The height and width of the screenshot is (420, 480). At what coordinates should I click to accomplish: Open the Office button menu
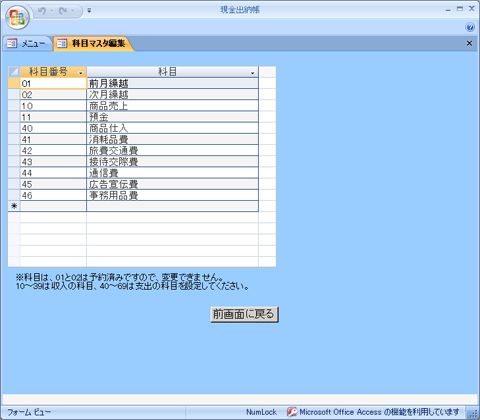(x=17, y=17)
